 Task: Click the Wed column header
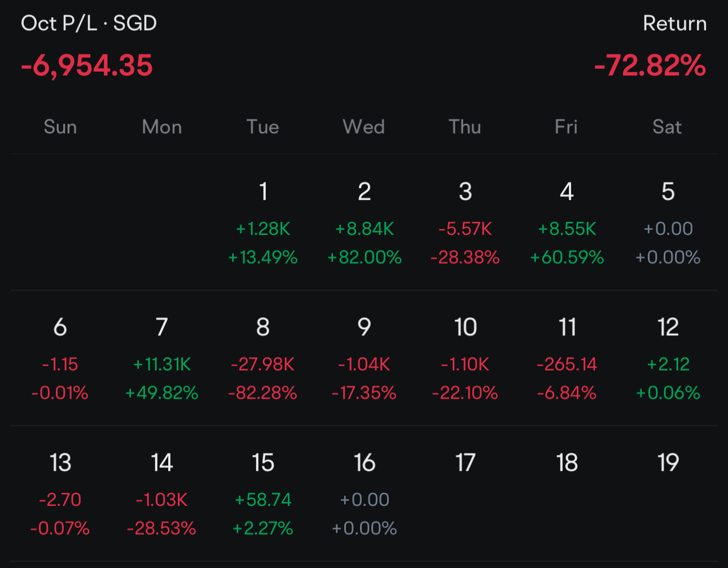coord(364,126)
